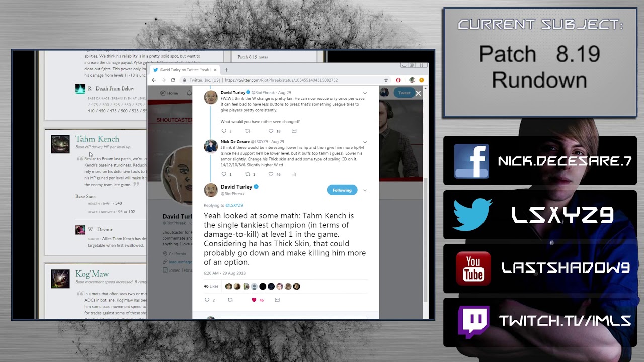The width and height of the screenshot is (644, 362).
Task: Open a new browser tab with plus
Action: 226,70
